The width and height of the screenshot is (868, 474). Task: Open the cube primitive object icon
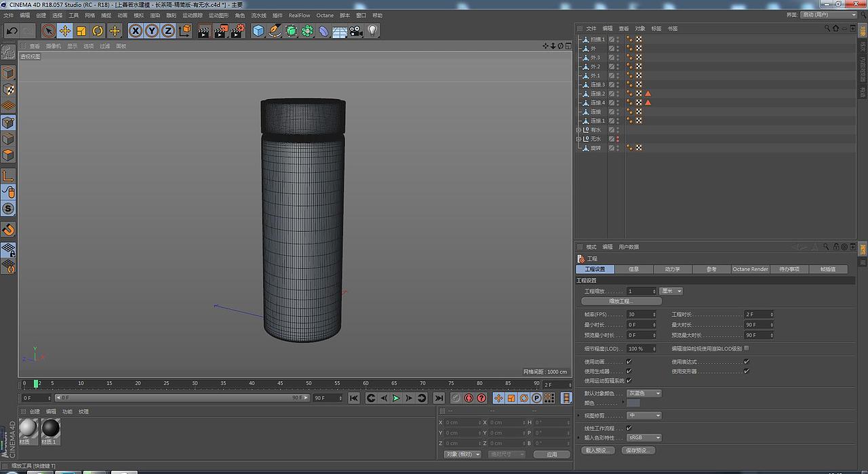coord(258,31)
